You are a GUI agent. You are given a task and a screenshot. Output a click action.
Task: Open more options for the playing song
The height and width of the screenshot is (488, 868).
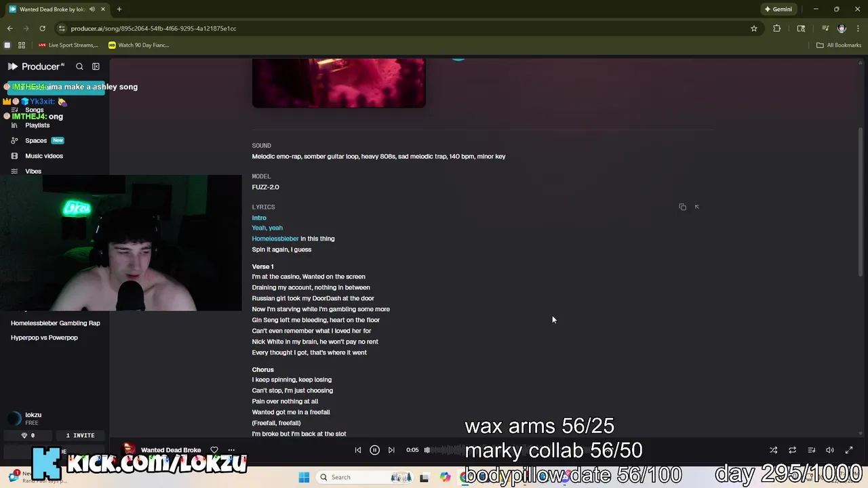(x=231, y=450)
